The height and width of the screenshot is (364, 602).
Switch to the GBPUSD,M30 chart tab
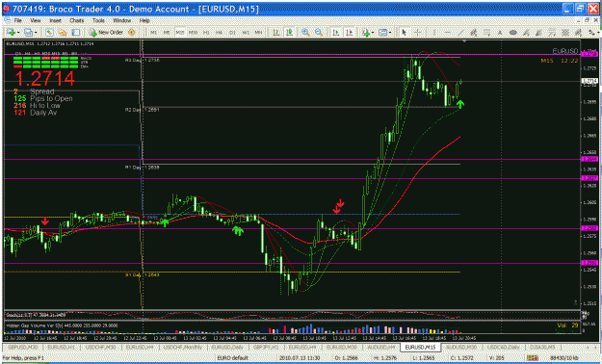tap(23, 348)
